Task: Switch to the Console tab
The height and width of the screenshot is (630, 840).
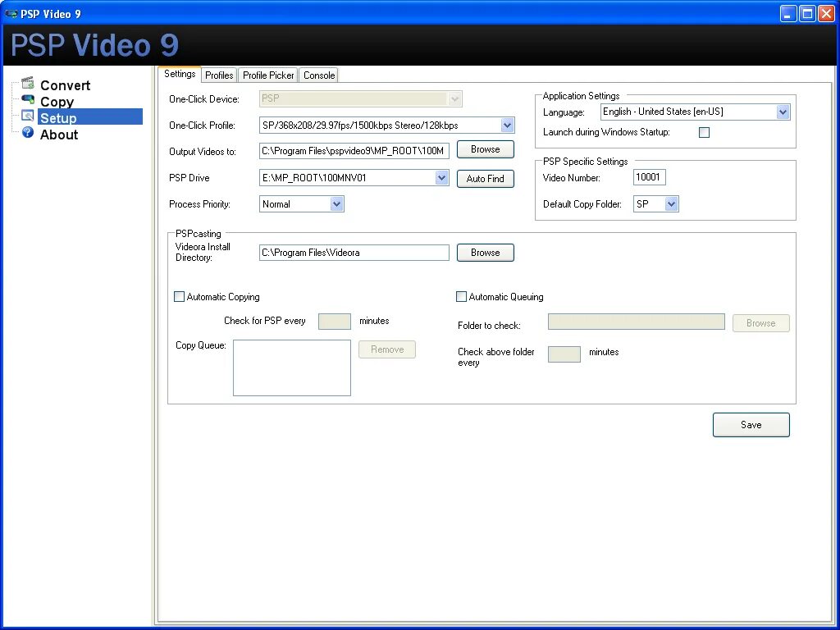Action: click(x=319, y=75)
